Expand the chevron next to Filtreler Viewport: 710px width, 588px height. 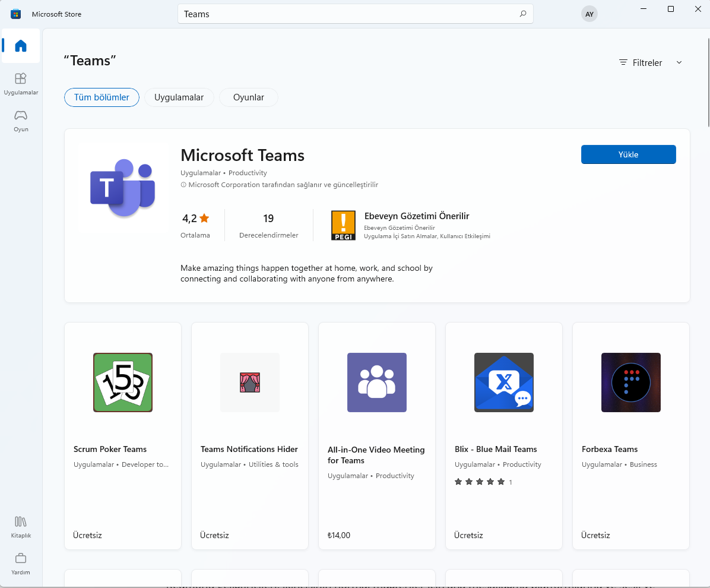tap(679, 62)
